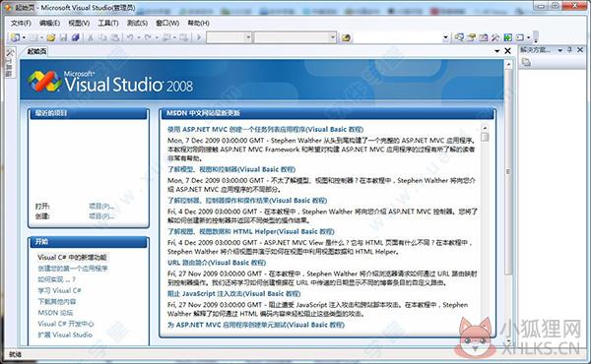Click the start page vertical scrollbar thumb
Image resolution: width=591 pixels, height=364 pixels.
pyautogui.click(x=508, y=171)
